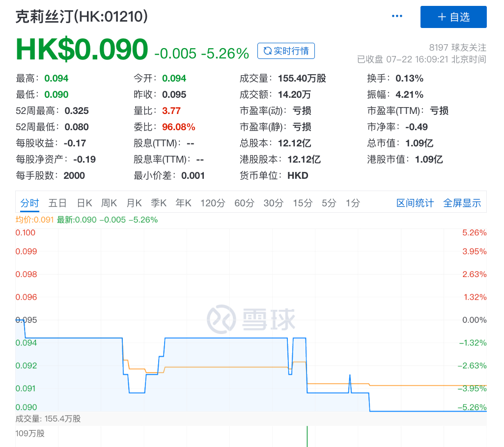504x447 pixels.
Task: Switch to the 五日 chart tab
Action: point(57,203)
